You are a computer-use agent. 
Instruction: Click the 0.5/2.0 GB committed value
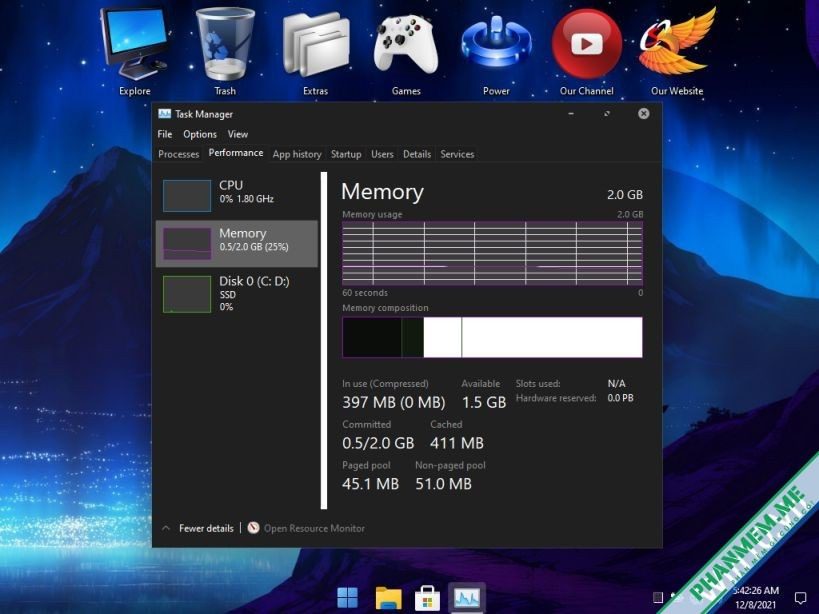(378, 443)
